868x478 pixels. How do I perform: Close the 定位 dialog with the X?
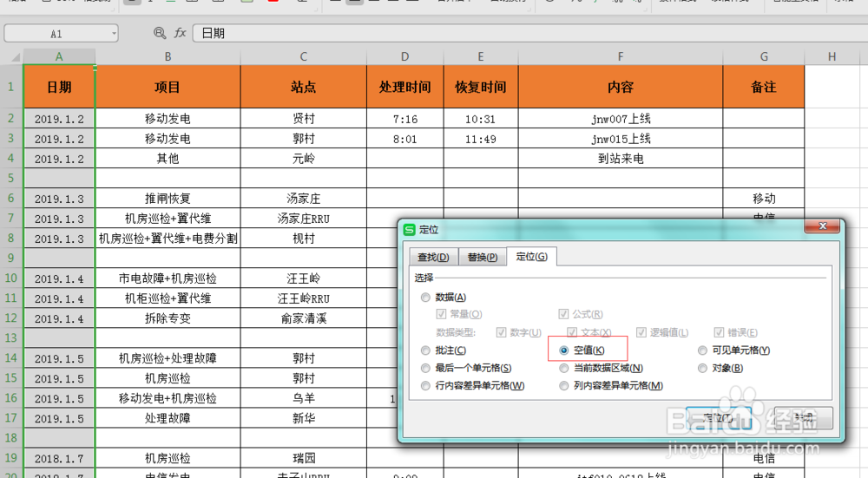coord(823,226)
